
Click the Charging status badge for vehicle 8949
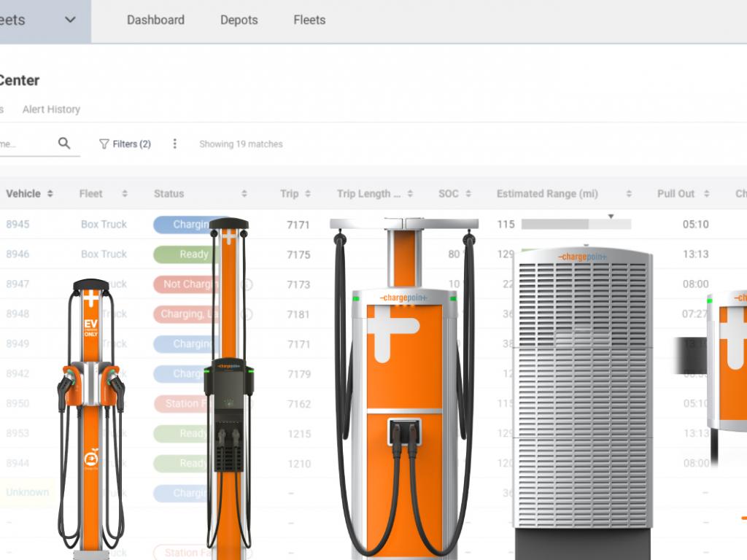(186, 344)
